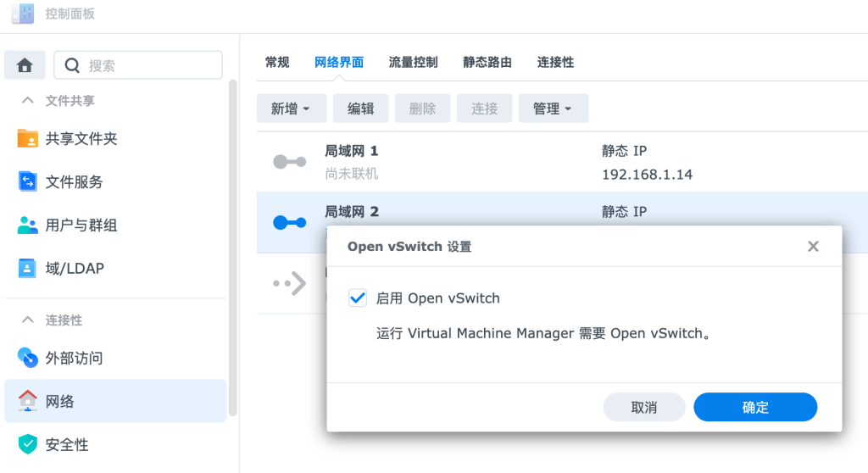Open 文件服务 in sidebar

(x=75, y=181)
